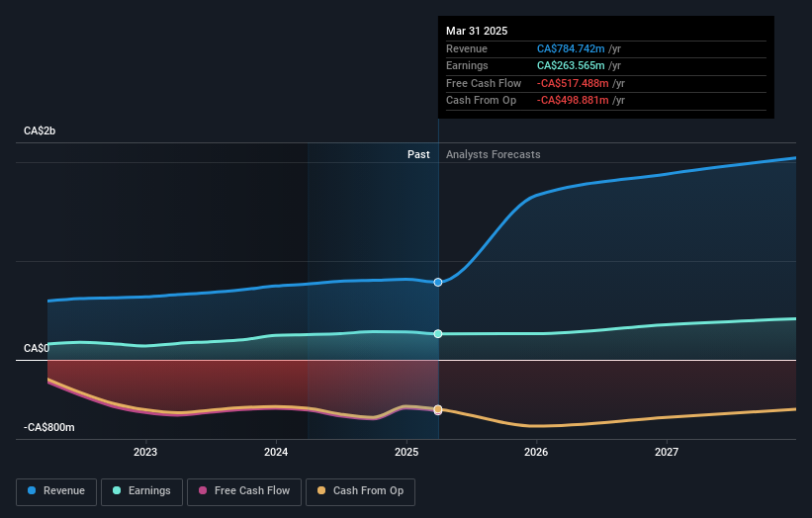
Task: Toggle the Earnings legend button
Action: point(141,491)
